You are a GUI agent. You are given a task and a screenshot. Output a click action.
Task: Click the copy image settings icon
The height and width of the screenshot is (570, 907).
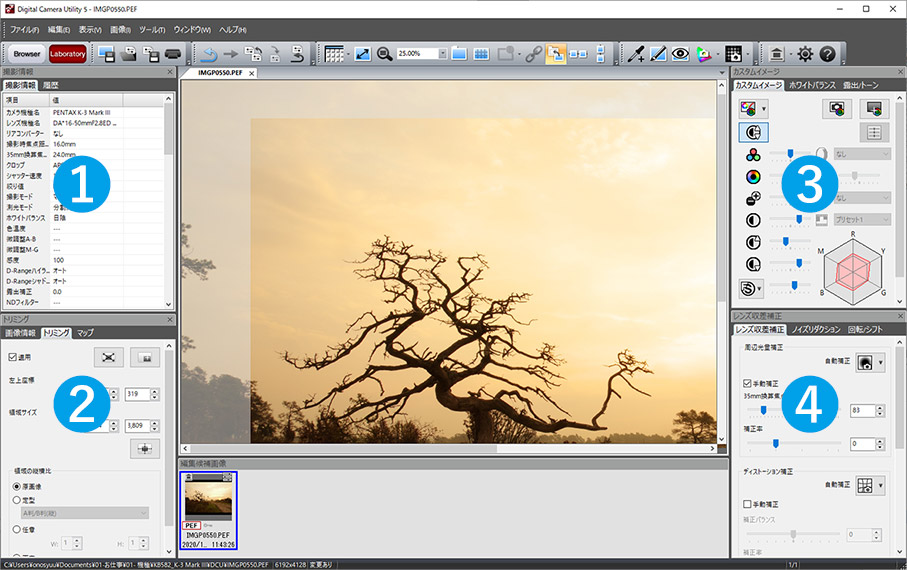pos(253,54)
